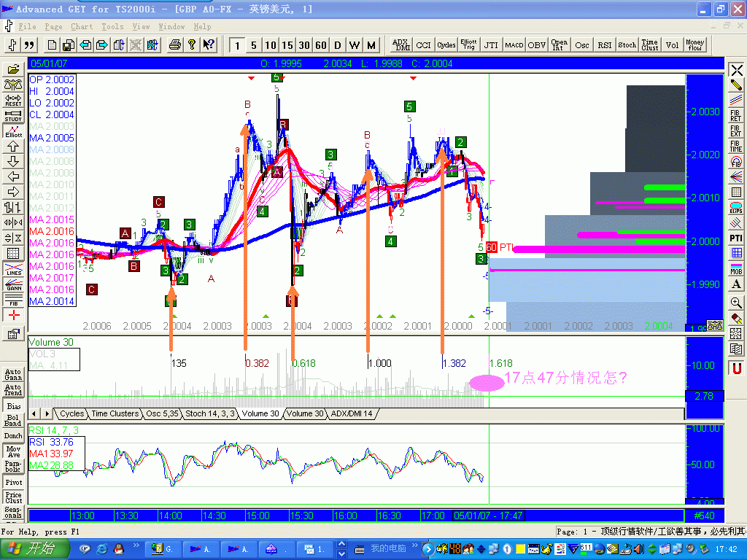This screenshot has width=747, height=560.
Task: Click the MOB tool on right toolbar
Action: coord(736,269)
